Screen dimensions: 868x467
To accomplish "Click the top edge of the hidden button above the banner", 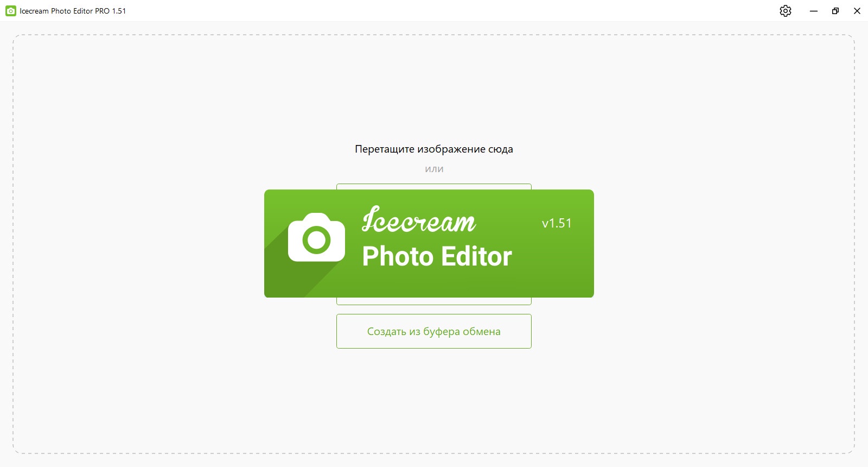I will (x=434, y=186).
